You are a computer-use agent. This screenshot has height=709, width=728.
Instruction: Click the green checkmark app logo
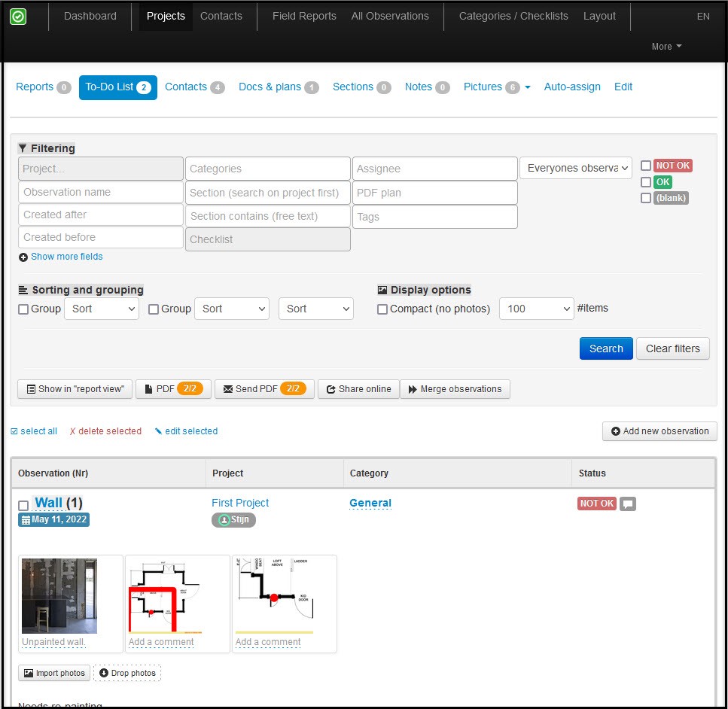coord(18,17)
